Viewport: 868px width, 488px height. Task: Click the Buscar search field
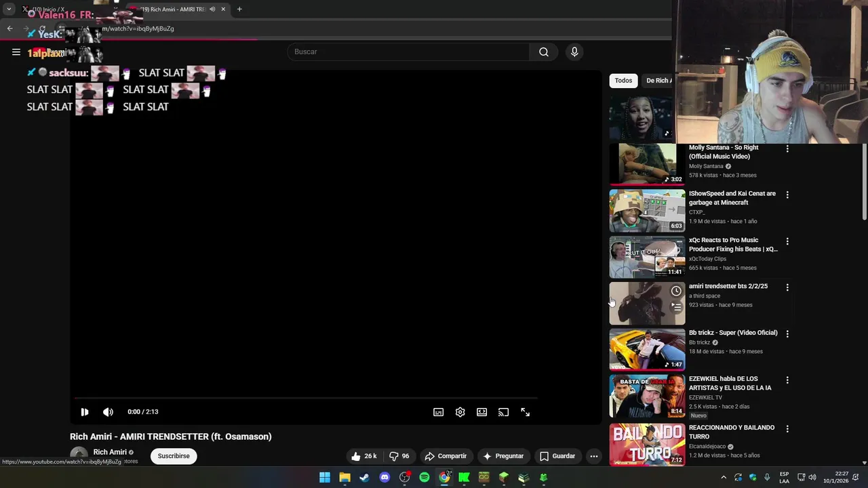(408, 52)
